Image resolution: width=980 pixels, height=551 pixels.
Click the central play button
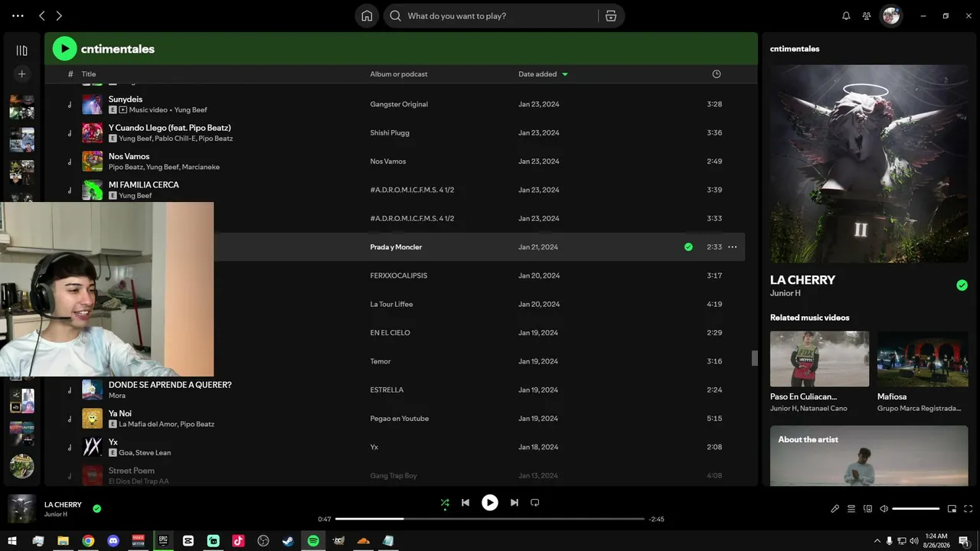pos(490,503)
